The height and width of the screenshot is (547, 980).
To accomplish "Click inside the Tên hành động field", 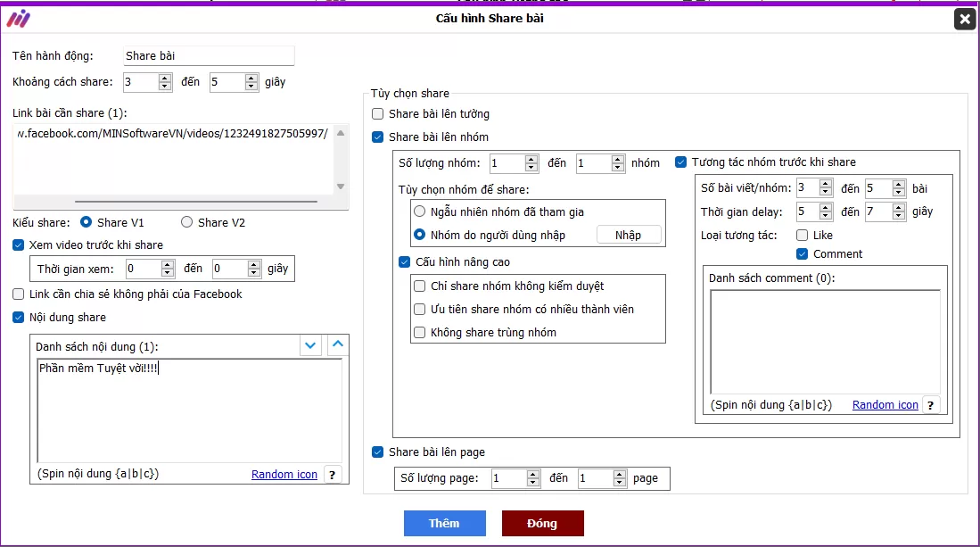I will click(208, 56).
